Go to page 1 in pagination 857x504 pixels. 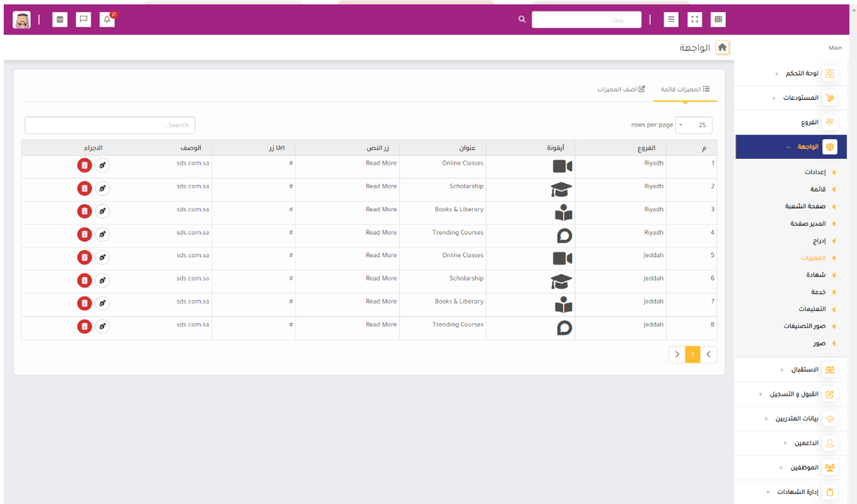(x=692, y=354)
